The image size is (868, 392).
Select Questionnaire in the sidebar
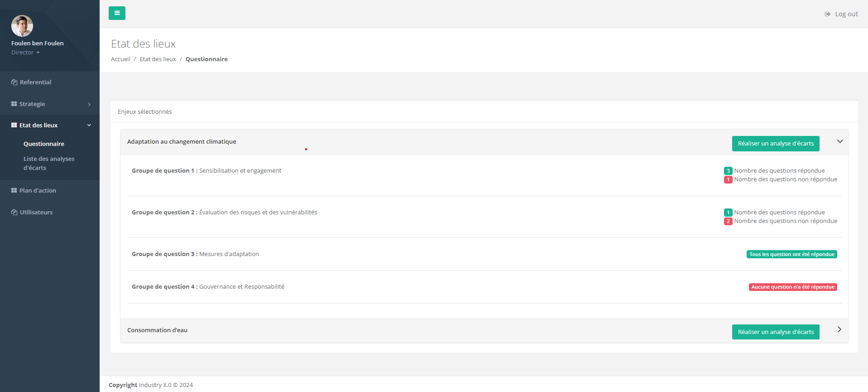click(x=44, y=144)
